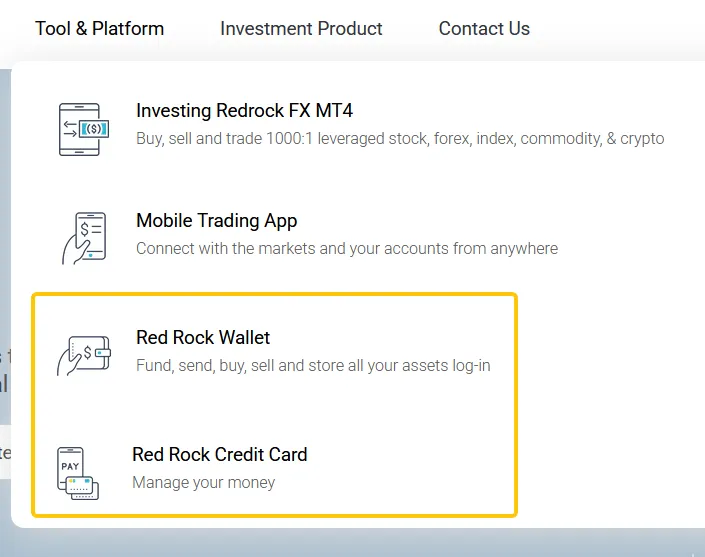Open Red Rock Wallet link
705x557 pixels.
pos(203,338)
